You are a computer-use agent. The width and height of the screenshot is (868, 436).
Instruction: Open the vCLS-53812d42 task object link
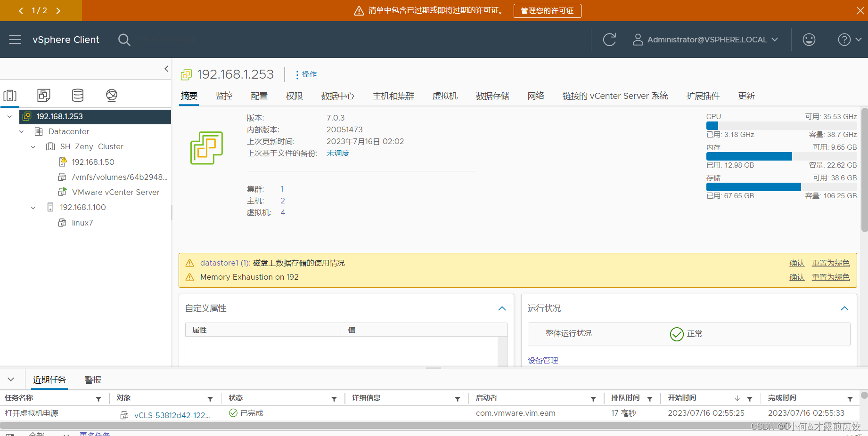[x=172, y=415]
